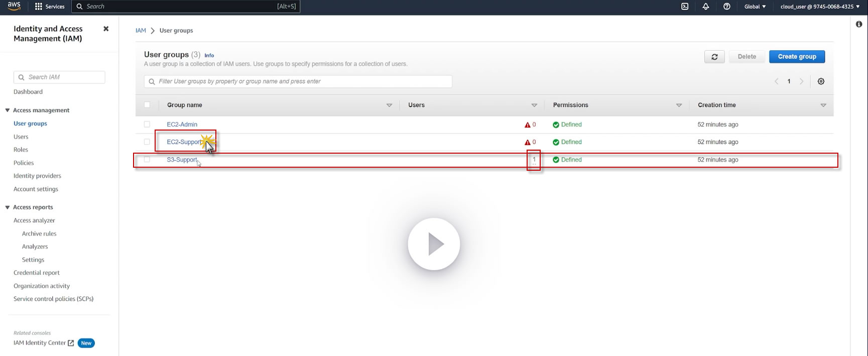This screenshot has height=356, width=868.
Task: Open table preferences gear icon
Action: tap(821, 81)
